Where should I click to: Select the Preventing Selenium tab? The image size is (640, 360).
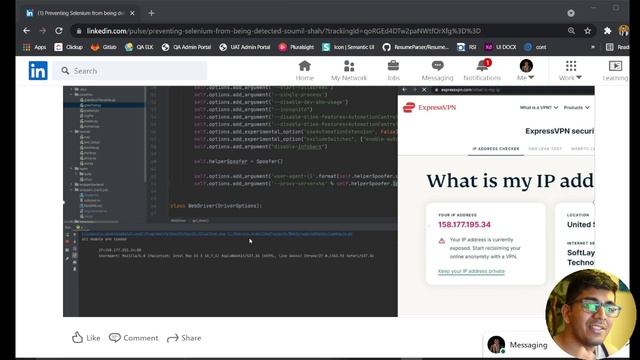pyautogui.click(x=81, y=13)
